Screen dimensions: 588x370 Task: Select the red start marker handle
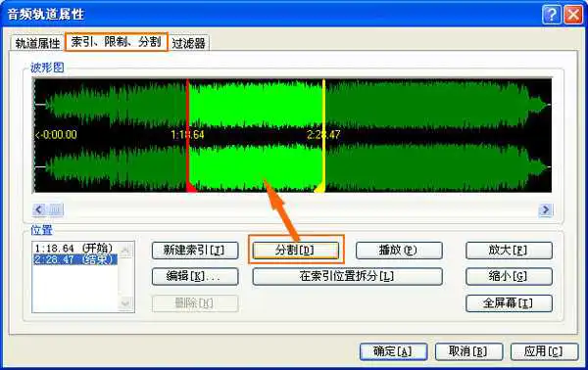(191, 187)
